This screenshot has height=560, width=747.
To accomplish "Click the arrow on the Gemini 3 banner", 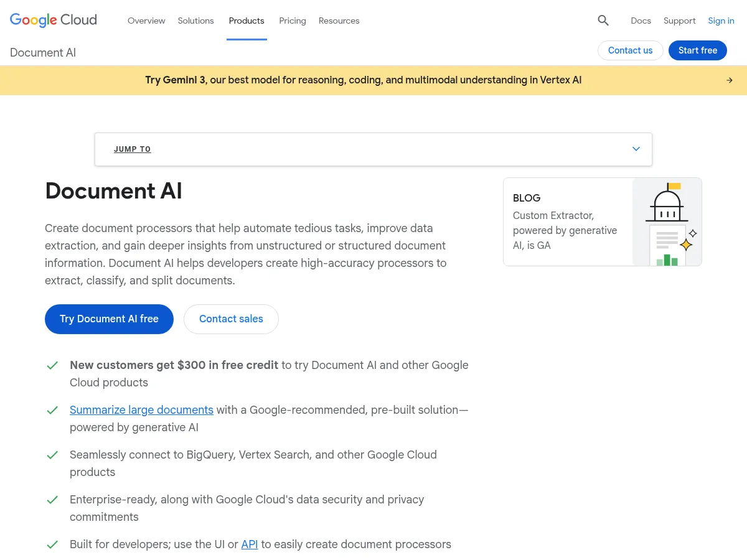I will pos(729,80).
